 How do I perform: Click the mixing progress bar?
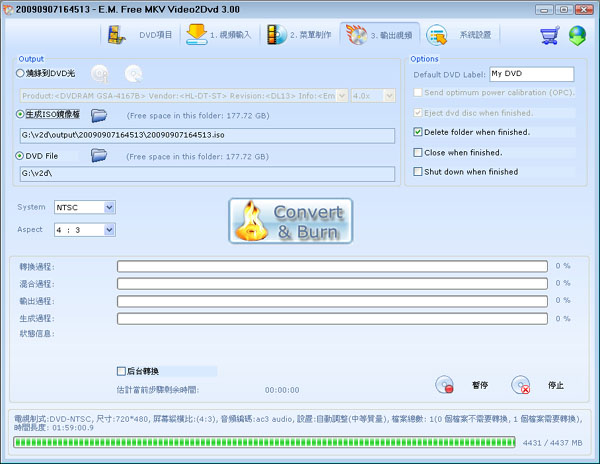(x=332, y=283)
